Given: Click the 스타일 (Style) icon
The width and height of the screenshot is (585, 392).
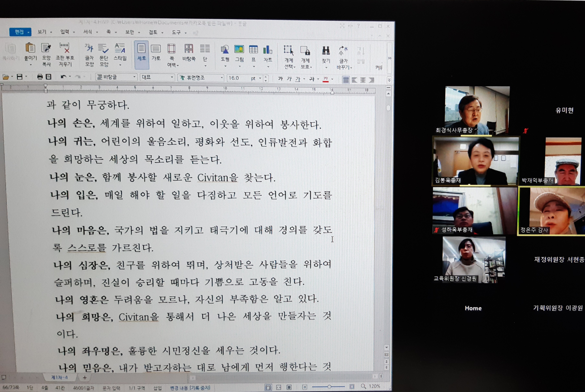Looking at the screenshot, I should coord(120,48).
